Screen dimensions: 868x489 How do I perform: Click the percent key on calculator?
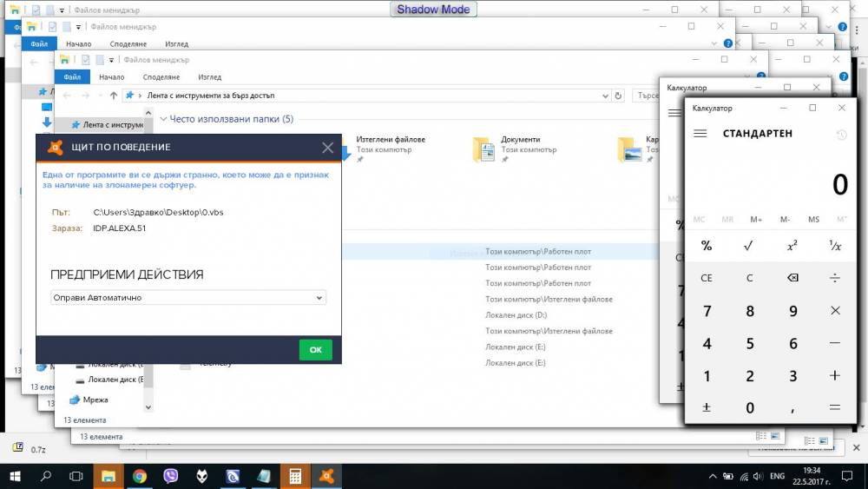click(x=707, y=246)
